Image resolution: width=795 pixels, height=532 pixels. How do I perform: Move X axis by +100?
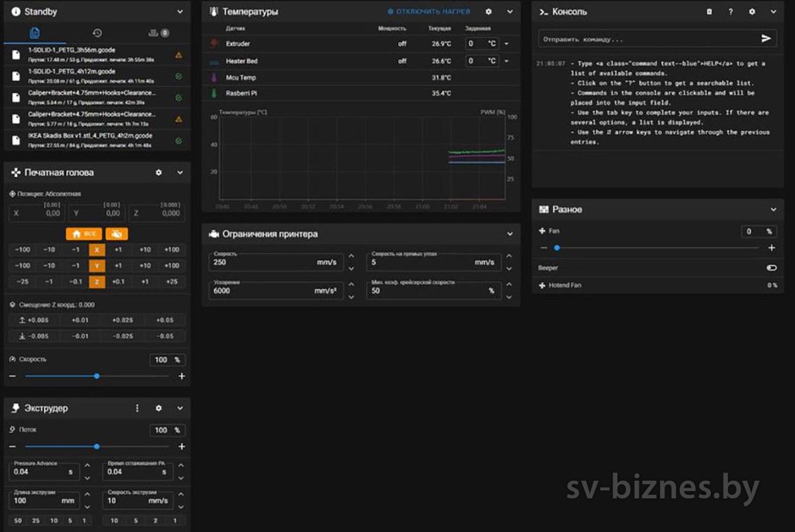pos(172,250)
